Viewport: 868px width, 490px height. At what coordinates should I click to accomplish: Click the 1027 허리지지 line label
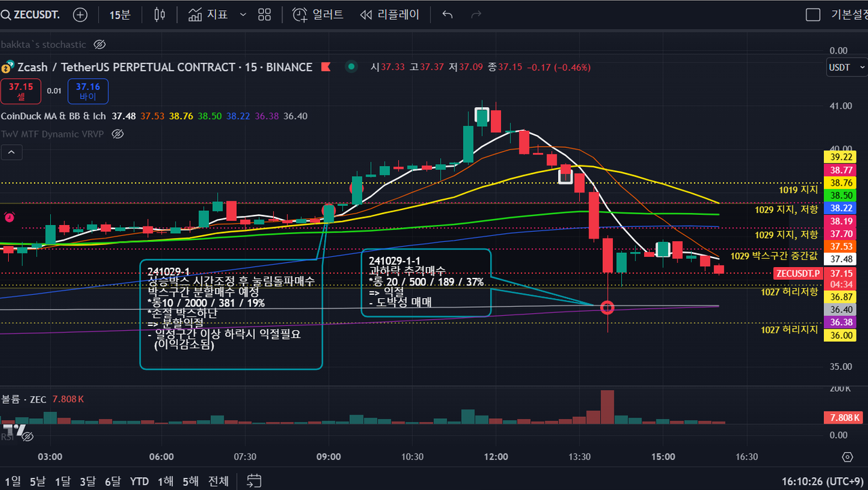tap(789, 329)
